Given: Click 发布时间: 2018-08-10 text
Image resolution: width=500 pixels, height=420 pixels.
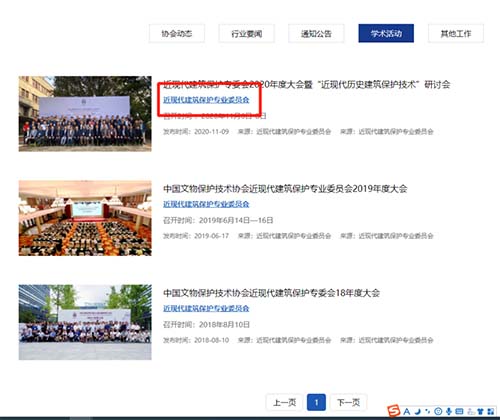Looking at the screenshot, I should click(196, 340).
